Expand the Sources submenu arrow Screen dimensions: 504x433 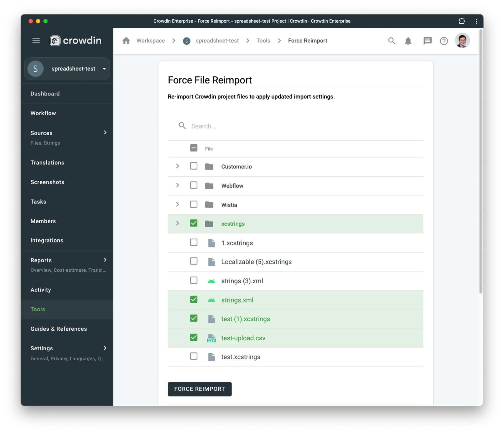[x=105, y=133]
